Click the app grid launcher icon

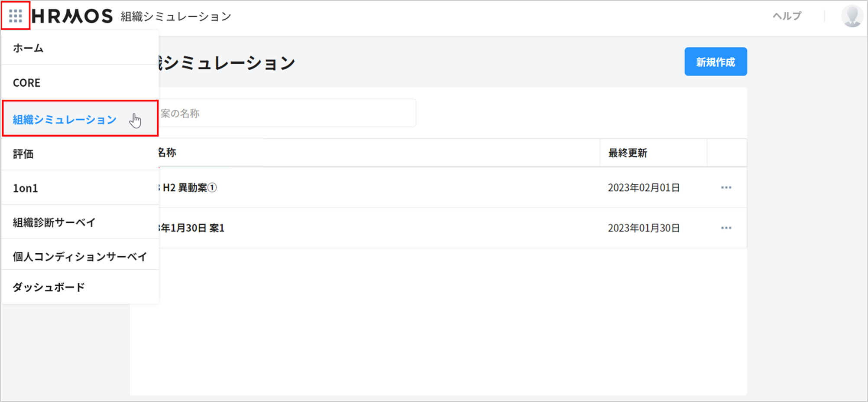click(16, 16)
